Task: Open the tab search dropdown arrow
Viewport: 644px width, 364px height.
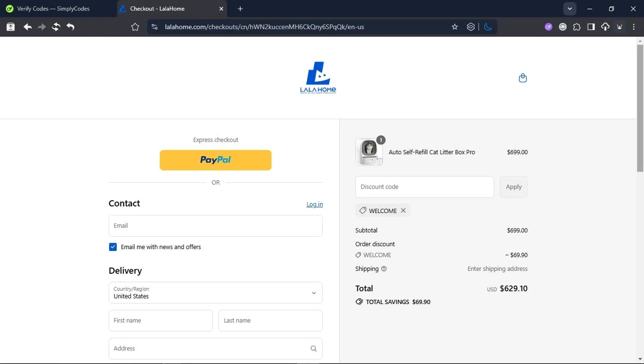Action: 570,9
